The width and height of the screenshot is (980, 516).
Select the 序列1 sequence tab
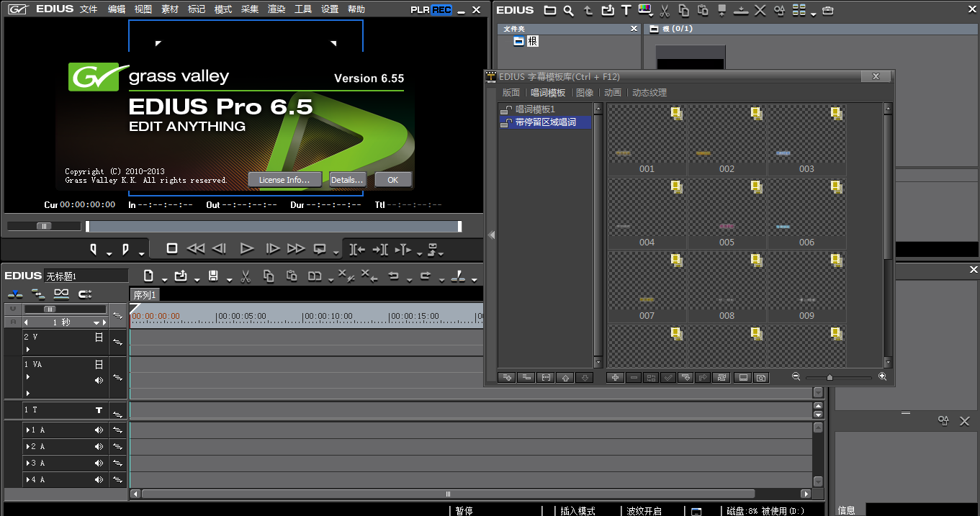point(144,295)
